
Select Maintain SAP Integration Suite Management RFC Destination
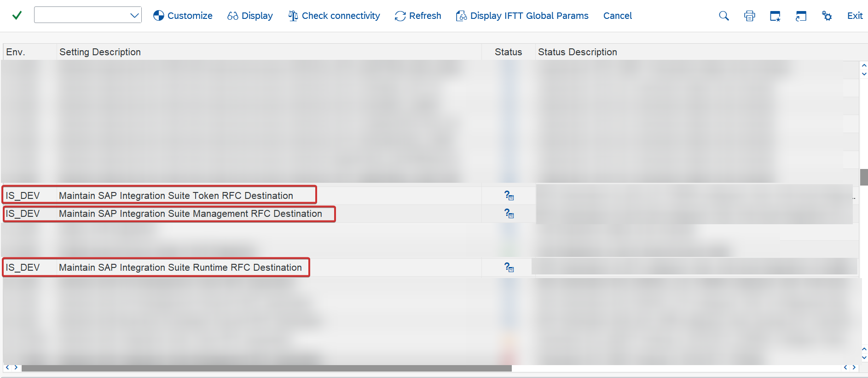[x=191, y=214]
